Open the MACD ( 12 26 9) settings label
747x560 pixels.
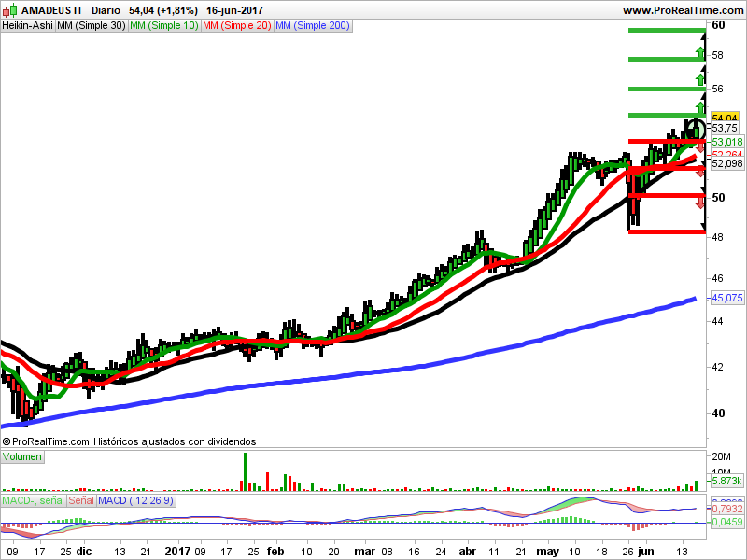tap(135, 500)
